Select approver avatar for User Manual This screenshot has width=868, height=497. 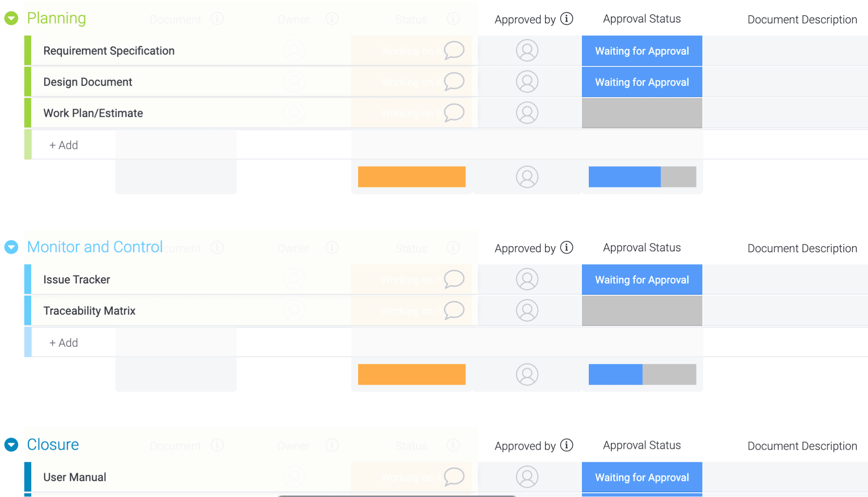[527, 477]
